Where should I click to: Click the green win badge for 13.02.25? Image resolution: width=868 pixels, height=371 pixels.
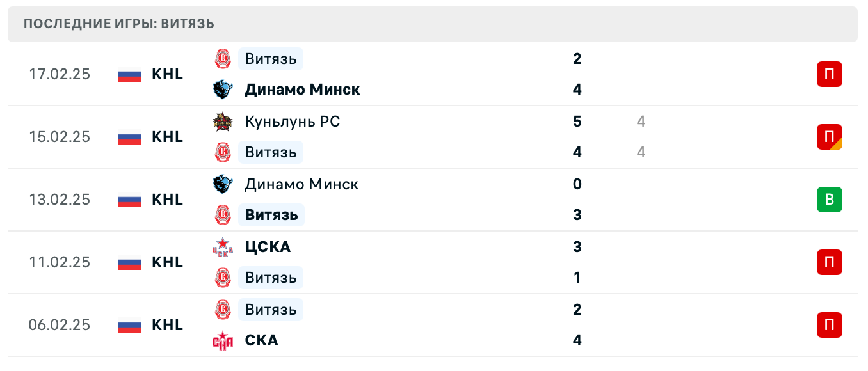[829, 200]
